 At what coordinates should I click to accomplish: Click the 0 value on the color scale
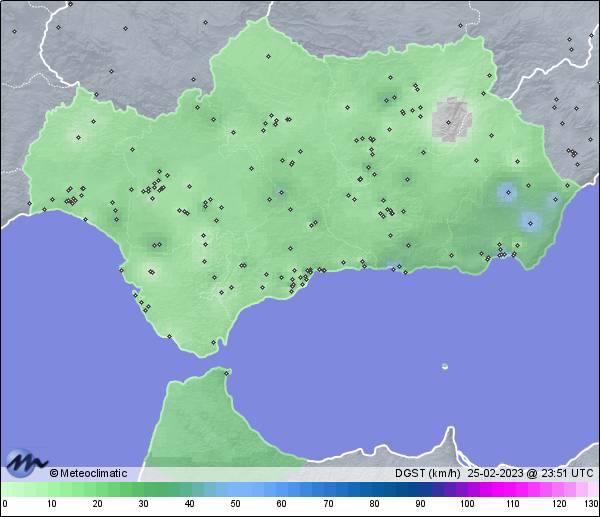(5, 505)
